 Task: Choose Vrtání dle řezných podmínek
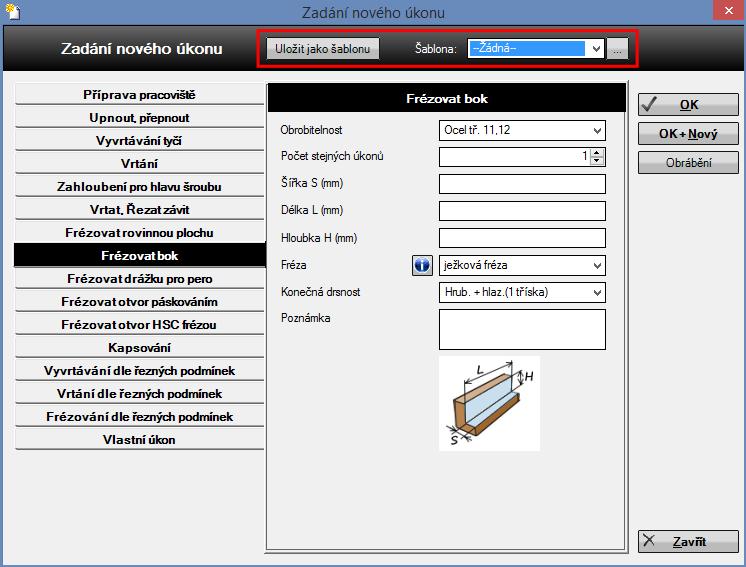tap(139, 393)
